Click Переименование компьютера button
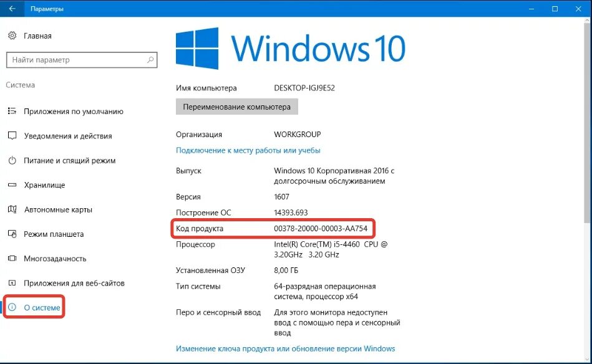The image size is (592, 364). click(236, 107)
